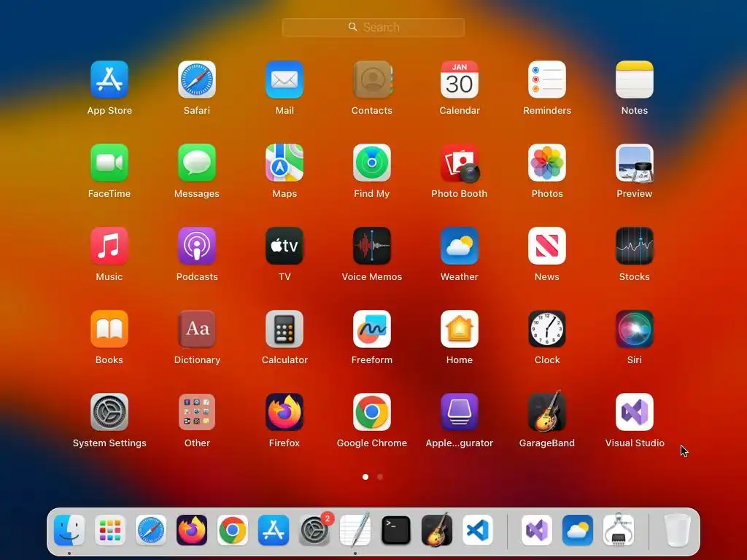
Task: Open the Music app
Action: 109,246
